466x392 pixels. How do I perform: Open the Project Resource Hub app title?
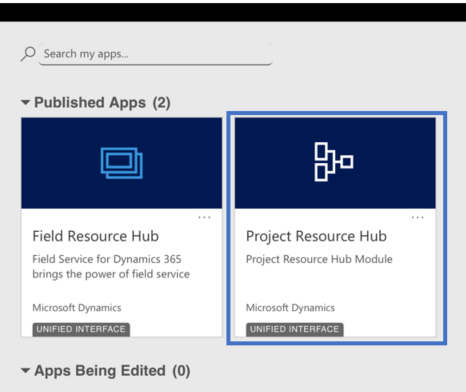316,236
